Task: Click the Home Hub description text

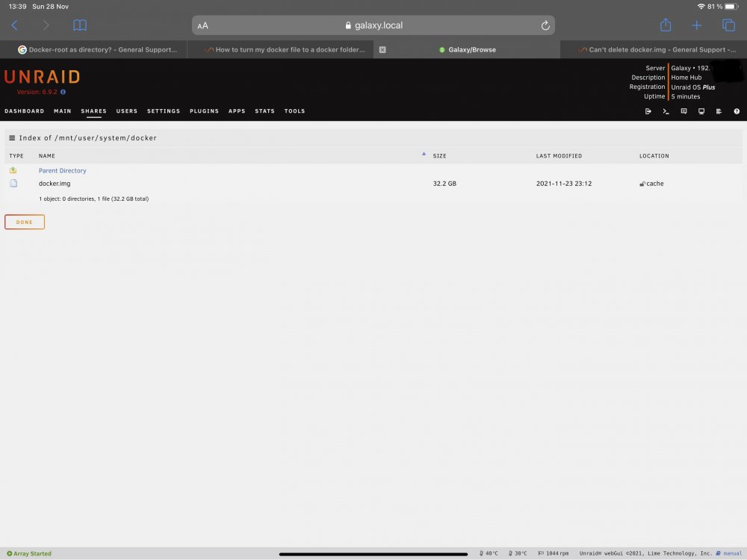Action: click(686, 78)
